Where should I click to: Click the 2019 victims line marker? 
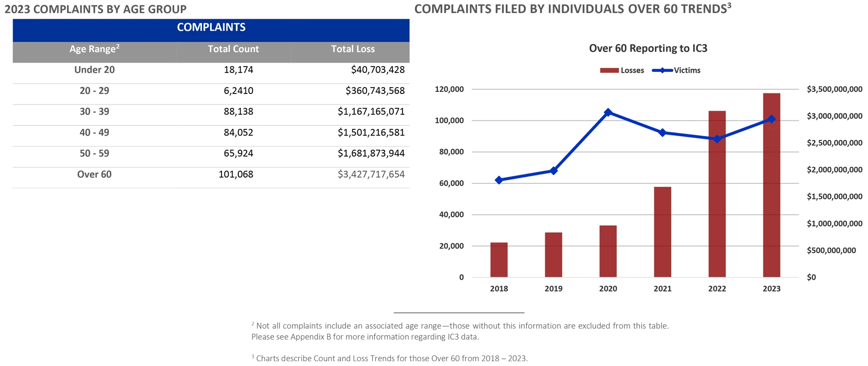tap(554, 171)
